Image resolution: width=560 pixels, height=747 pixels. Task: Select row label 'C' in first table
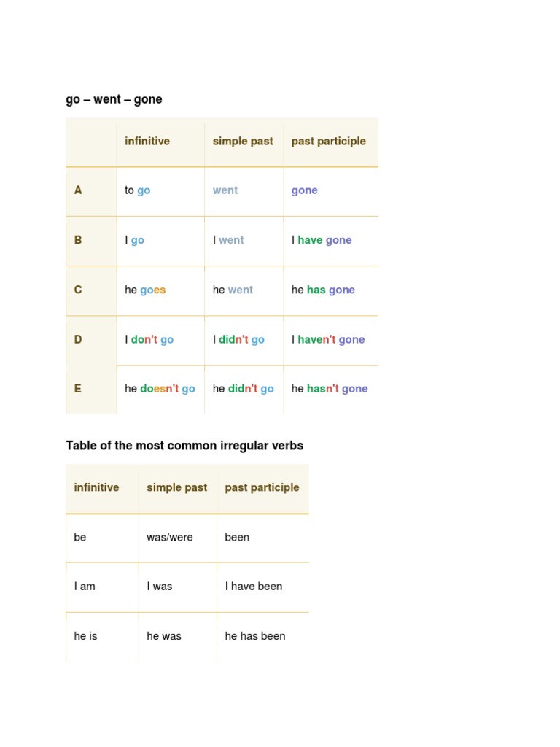pos(78,290)
